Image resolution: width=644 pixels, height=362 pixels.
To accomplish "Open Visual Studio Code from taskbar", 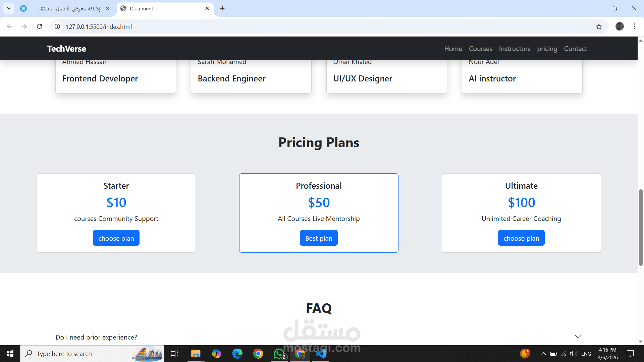I will [x=321, y=354].
